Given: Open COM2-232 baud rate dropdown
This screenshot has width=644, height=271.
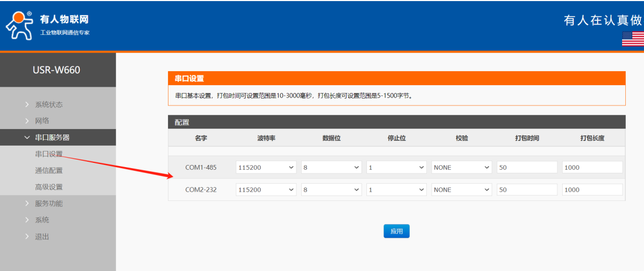Looking at the screenshot, I should click(x=266, y=190).
